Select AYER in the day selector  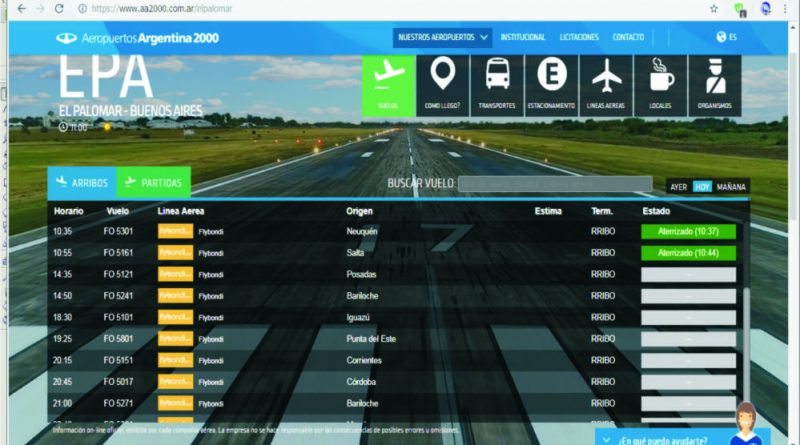(x=679, y=187)
